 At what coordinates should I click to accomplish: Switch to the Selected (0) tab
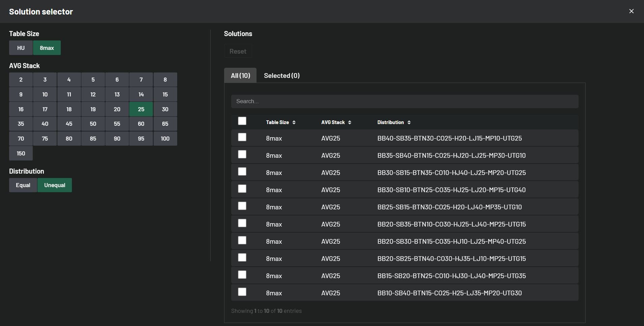point(281,76)
